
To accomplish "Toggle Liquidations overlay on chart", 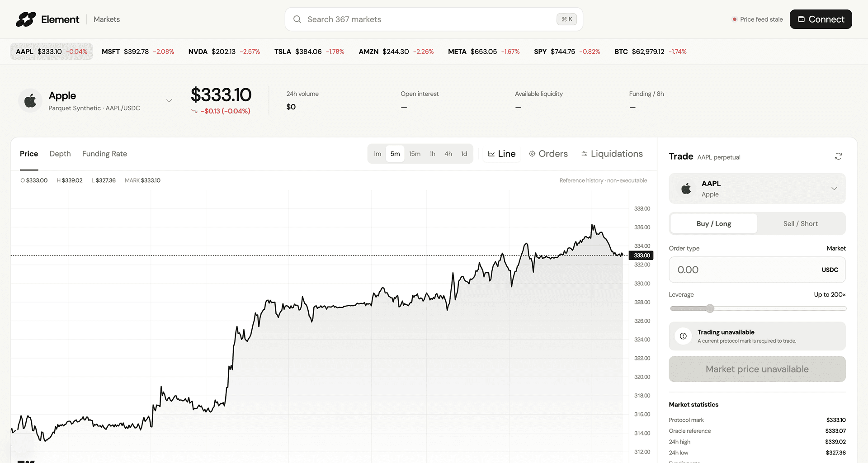I will coord(612,154).
